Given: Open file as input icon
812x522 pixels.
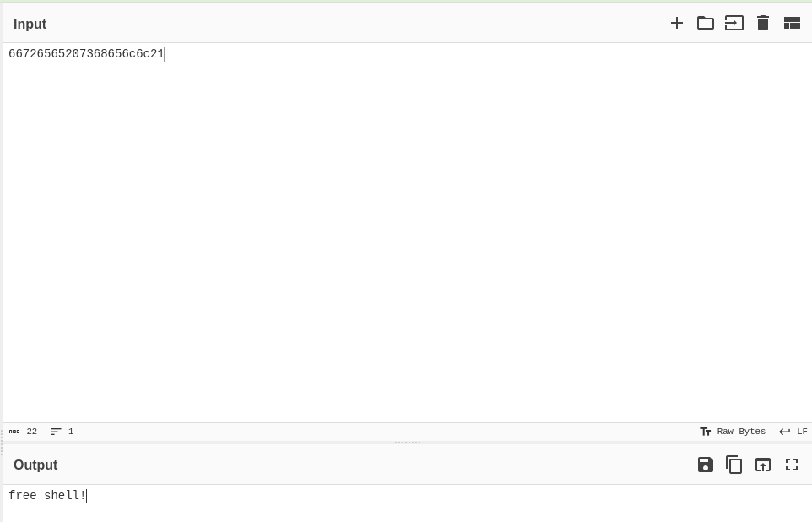Looking at the screenshot, I should (x=734, y=23).
